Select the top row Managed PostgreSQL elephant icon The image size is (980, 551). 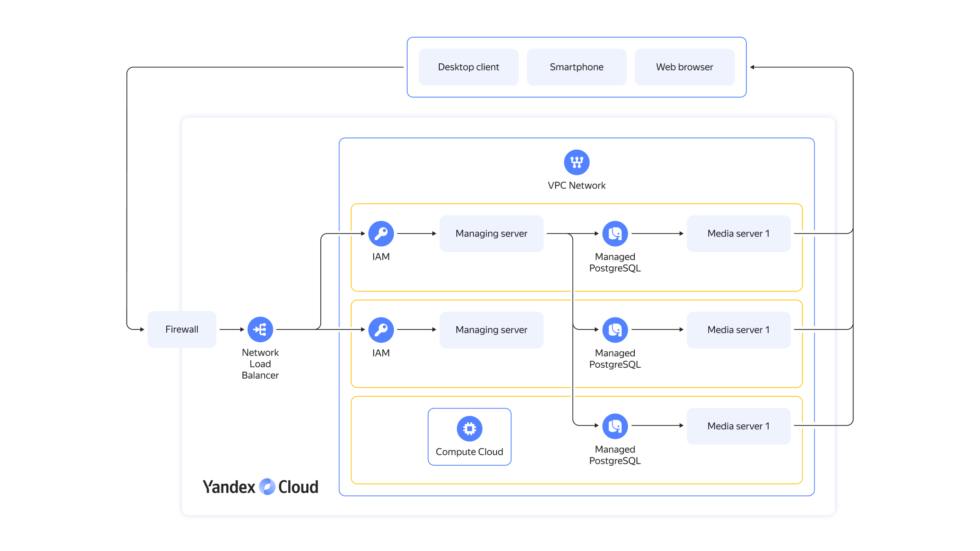click(615, 234)
